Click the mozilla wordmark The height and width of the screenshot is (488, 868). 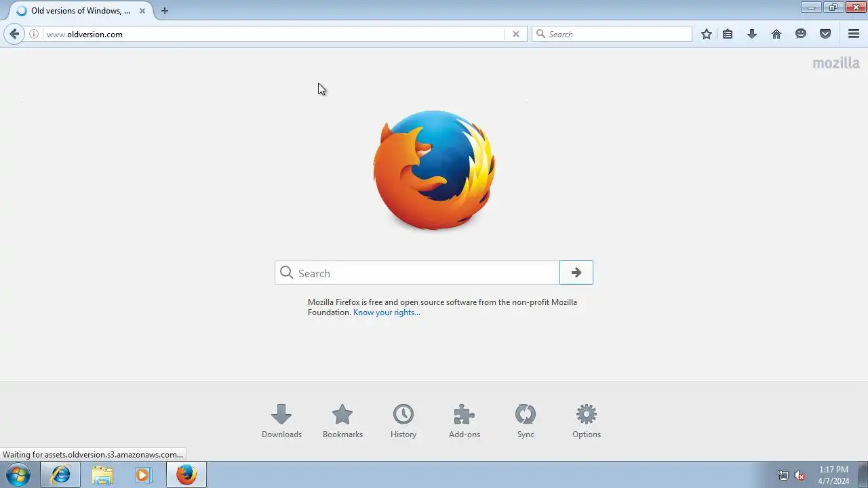click(x=836, y=63)
